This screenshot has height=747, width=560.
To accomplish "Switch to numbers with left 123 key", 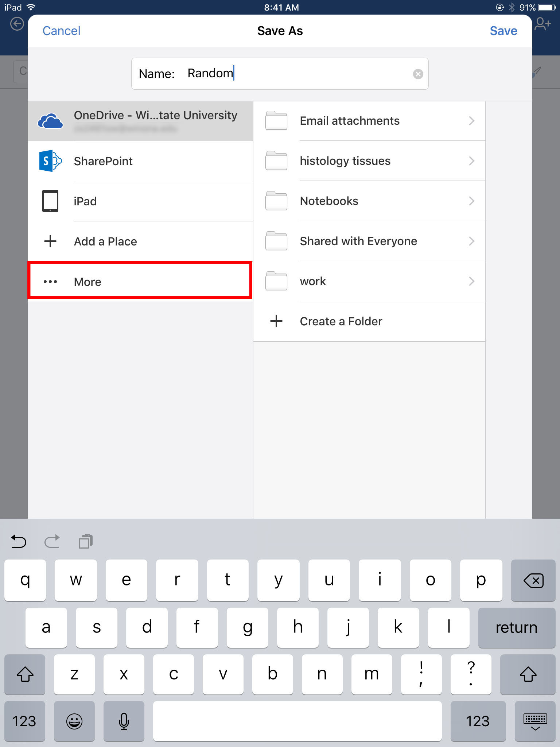I will pyautogui.click(x=24, y=721).
